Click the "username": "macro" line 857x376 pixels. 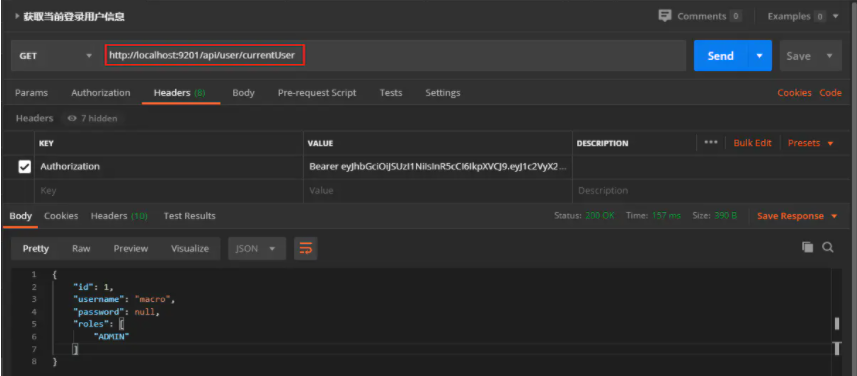[124, 299]
